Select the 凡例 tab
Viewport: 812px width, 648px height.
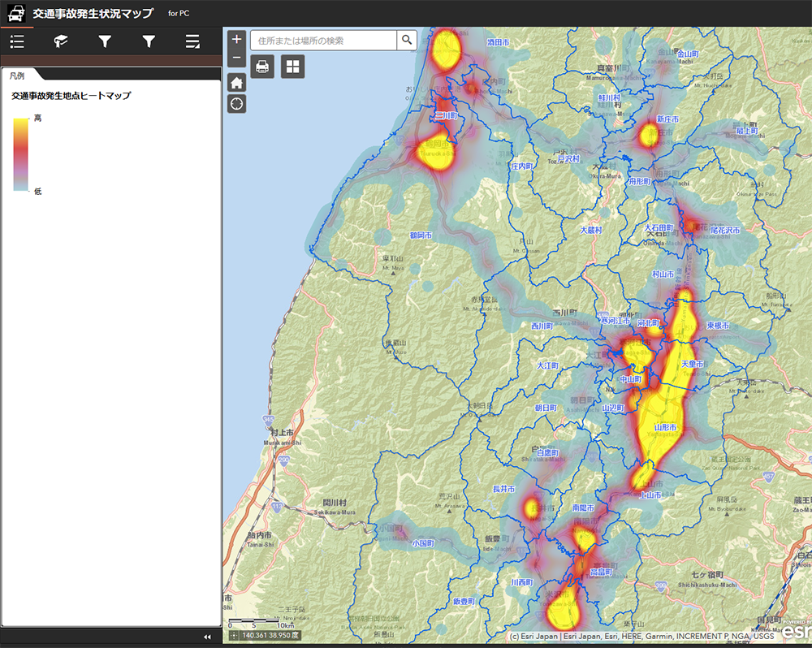click(x=17, y=76)
